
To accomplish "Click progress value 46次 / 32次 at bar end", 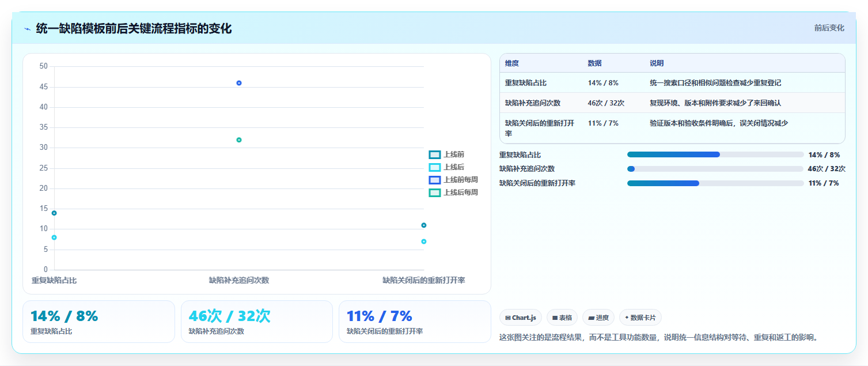I will [827, 169].
